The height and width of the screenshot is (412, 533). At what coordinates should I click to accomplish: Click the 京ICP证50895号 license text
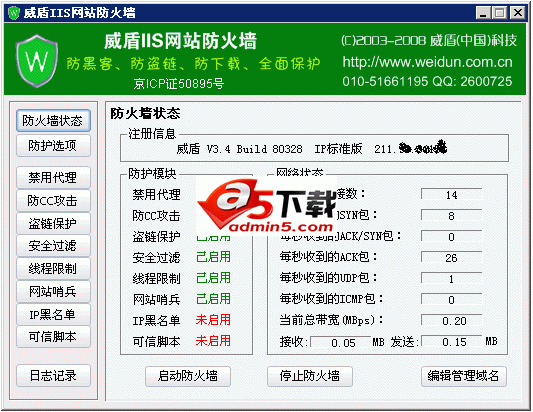[178, 84]
